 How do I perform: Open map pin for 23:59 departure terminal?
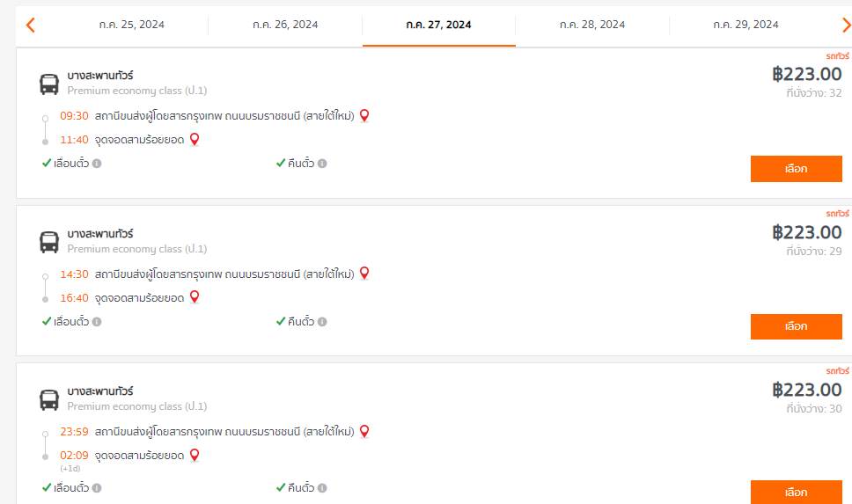[364, 431]
